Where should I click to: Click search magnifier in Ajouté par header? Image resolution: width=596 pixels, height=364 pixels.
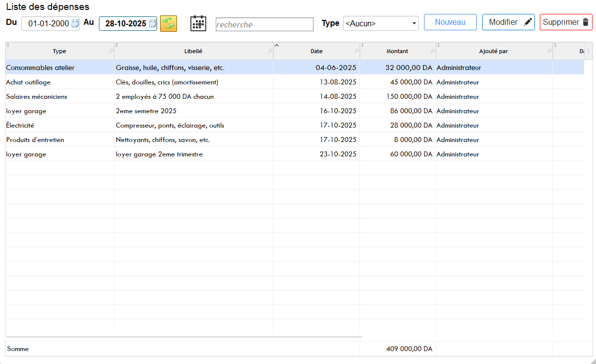click(549, 51)
